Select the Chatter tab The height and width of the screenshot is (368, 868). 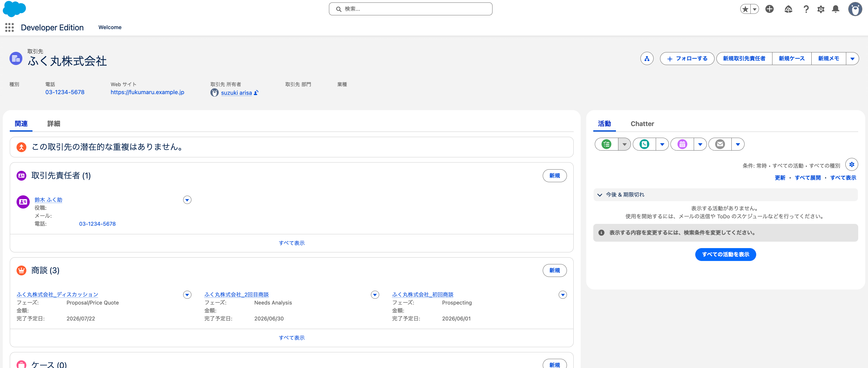642,124
